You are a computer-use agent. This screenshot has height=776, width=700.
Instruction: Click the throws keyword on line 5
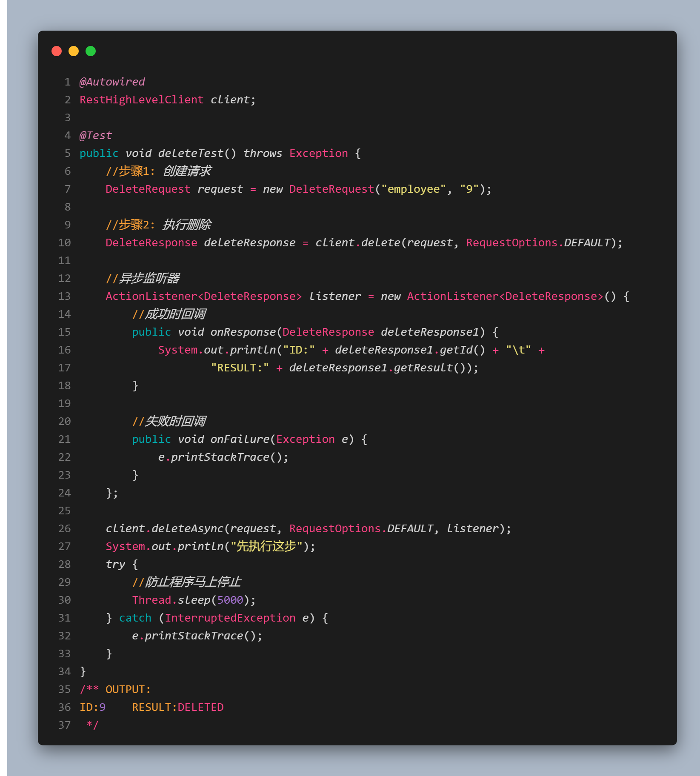pos(263,153)
